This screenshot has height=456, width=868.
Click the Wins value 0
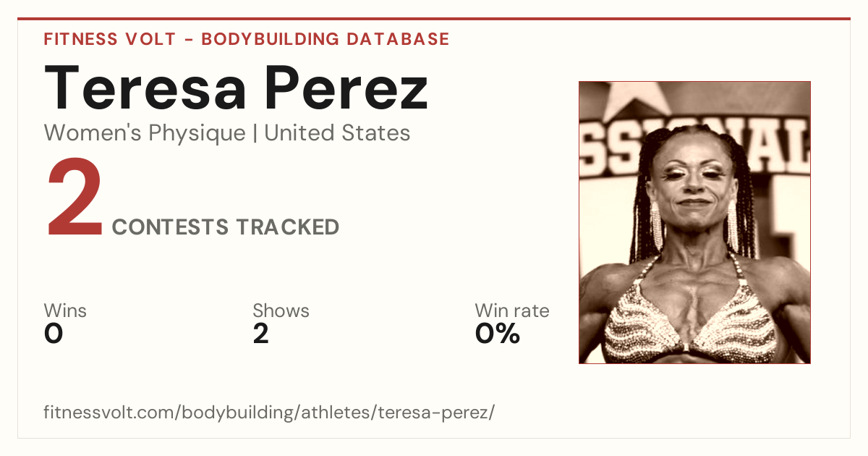point(54,334)
